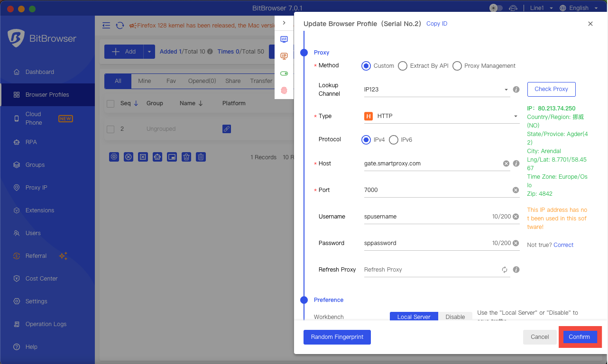
Task: Toggle the dark mode switch in title bar
Action: point(496,8)
